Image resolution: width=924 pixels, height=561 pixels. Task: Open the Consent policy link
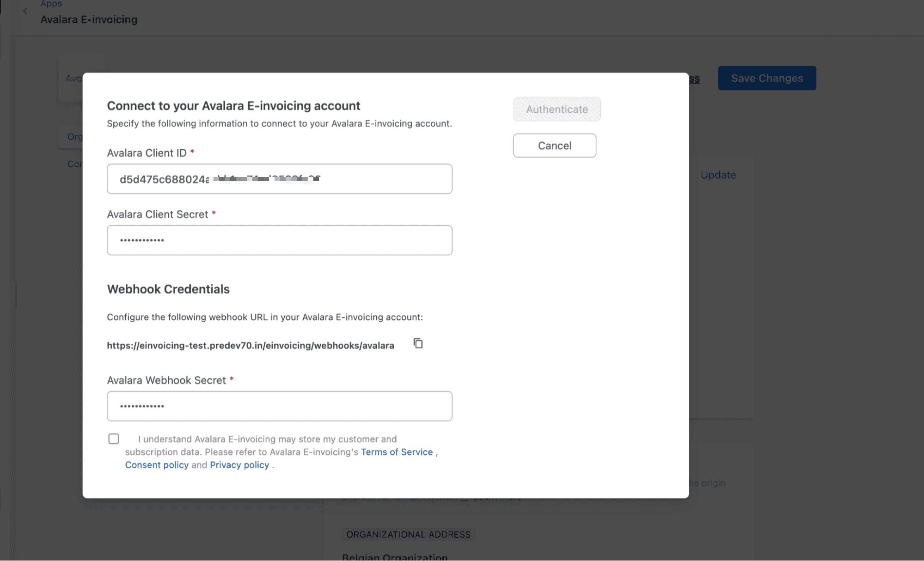click(x=157, y=465)
